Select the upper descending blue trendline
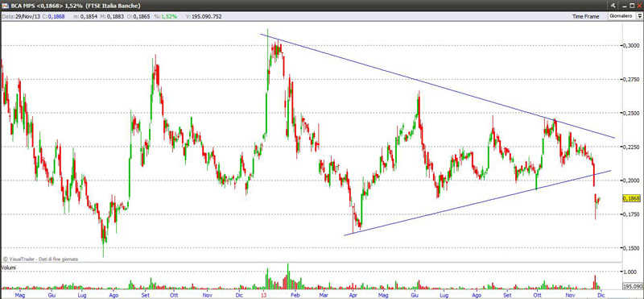 coord(437,85)
